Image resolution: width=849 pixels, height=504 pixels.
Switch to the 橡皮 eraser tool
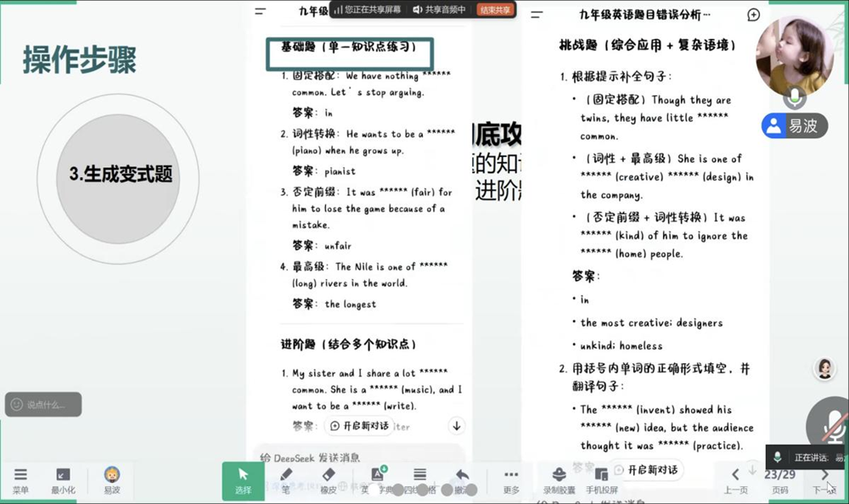click(329, 479)
